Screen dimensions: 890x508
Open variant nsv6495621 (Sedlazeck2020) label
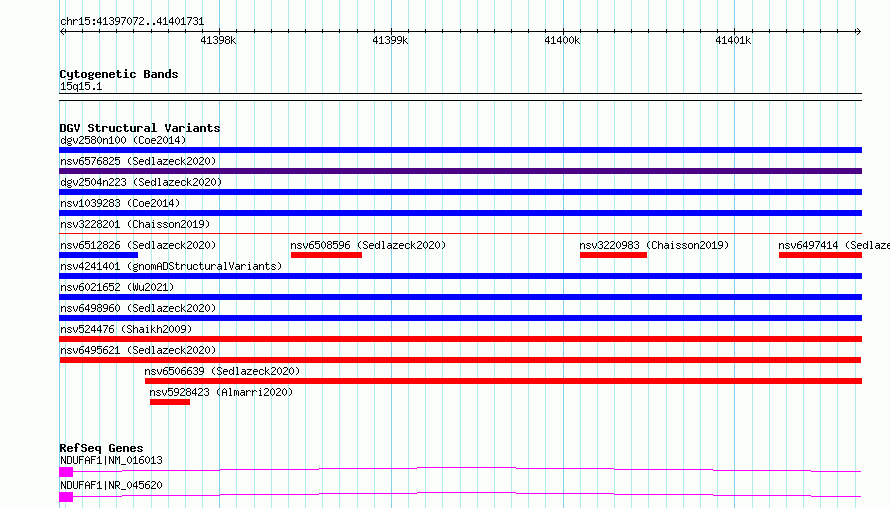(x=138, y=350)
